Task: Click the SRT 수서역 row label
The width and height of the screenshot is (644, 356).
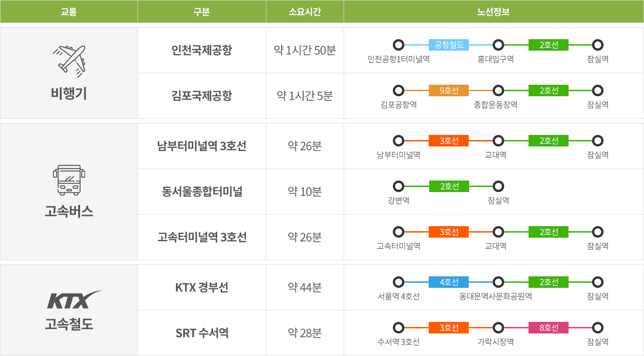Action: coord(201,333)
